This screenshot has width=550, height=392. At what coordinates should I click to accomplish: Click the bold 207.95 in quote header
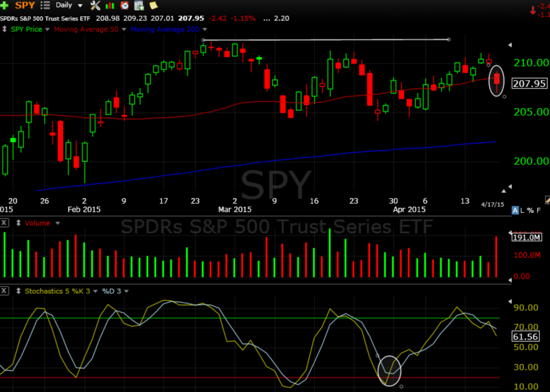[x=191, y=18]
